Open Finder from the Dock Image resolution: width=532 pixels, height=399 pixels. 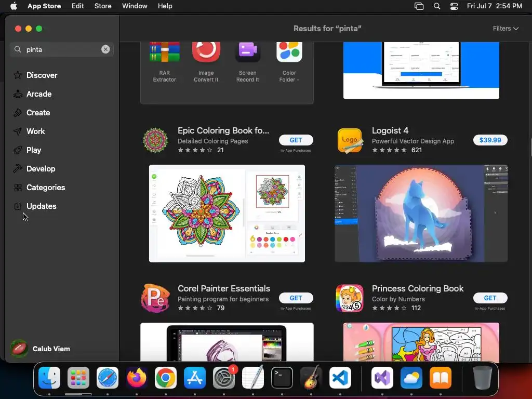coord(49,378)
